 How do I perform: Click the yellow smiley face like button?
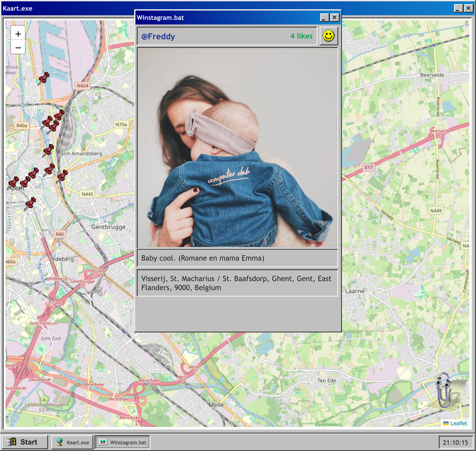coord(328,36)
